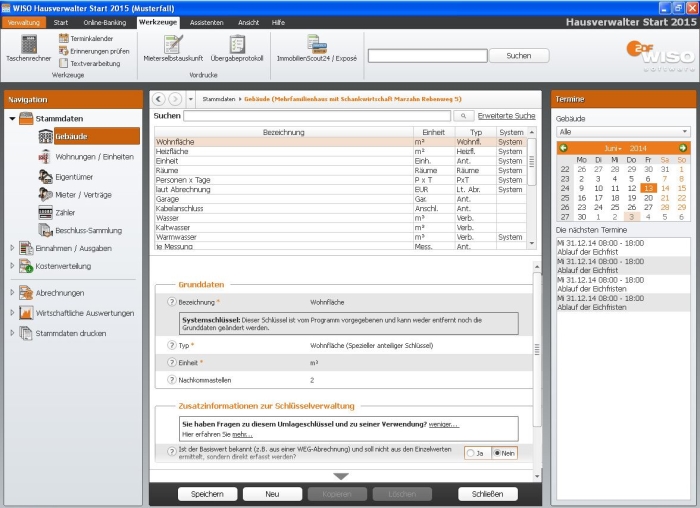
Task: Click the ribbon Suchen button
Action: click(519, 56)
